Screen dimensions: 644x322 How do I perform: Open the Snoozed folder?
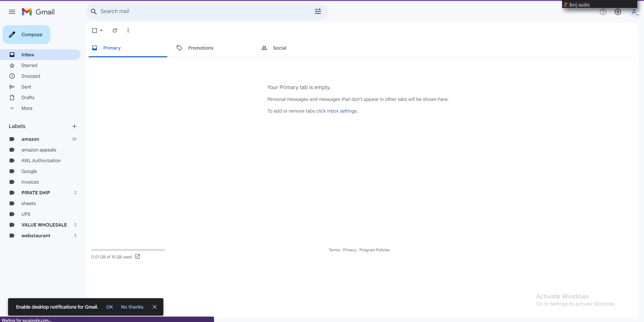tap(40, 76)
